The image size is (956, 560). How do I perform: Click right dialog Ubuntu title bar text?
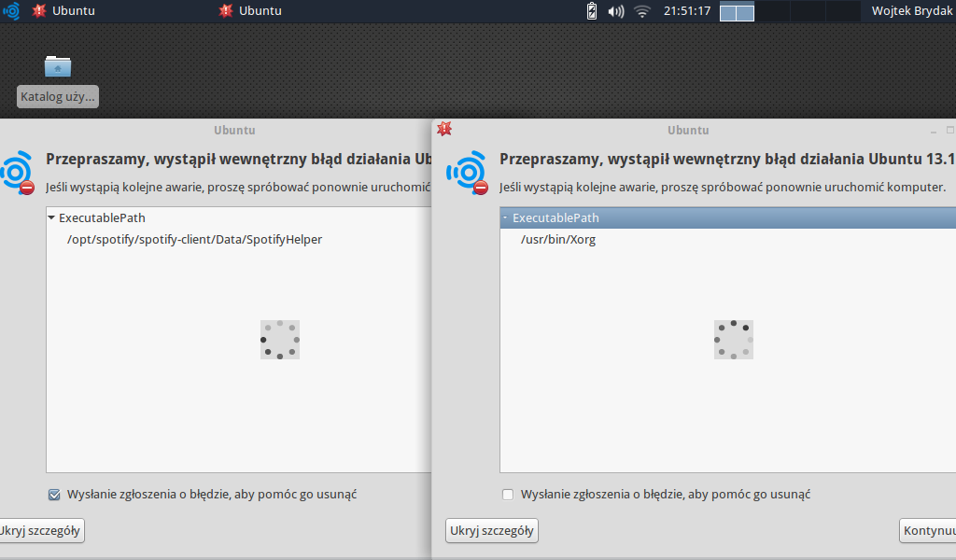(x=688, y=130)
